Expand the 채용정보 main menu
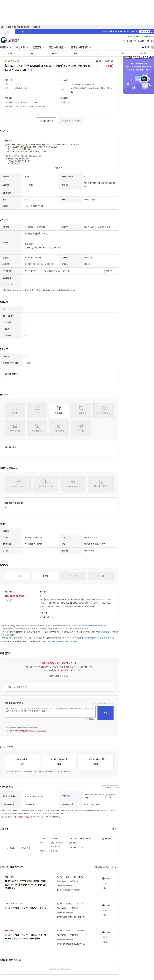 [x=6, y=48]
